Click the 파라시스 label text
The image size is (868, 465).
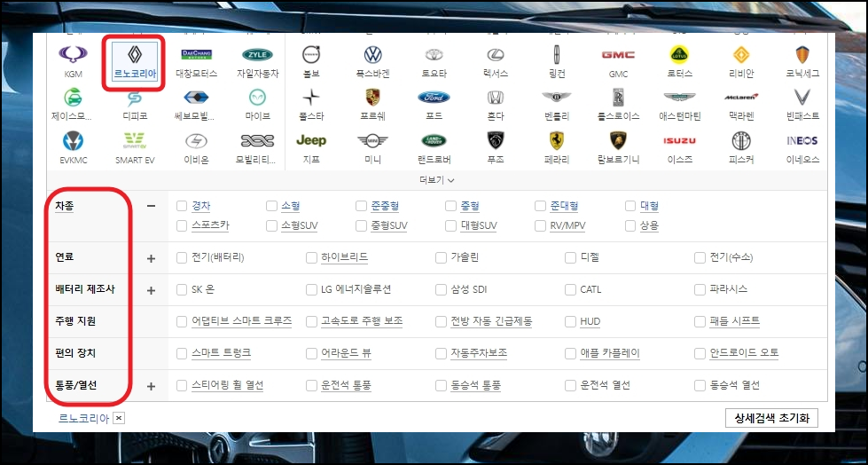coord(729,289)
